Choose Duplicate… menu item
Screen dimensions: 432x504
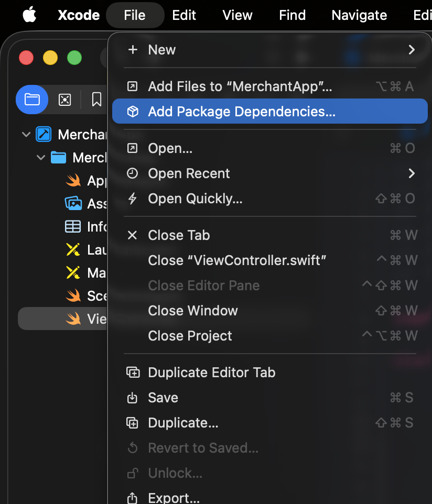(270, 423)
